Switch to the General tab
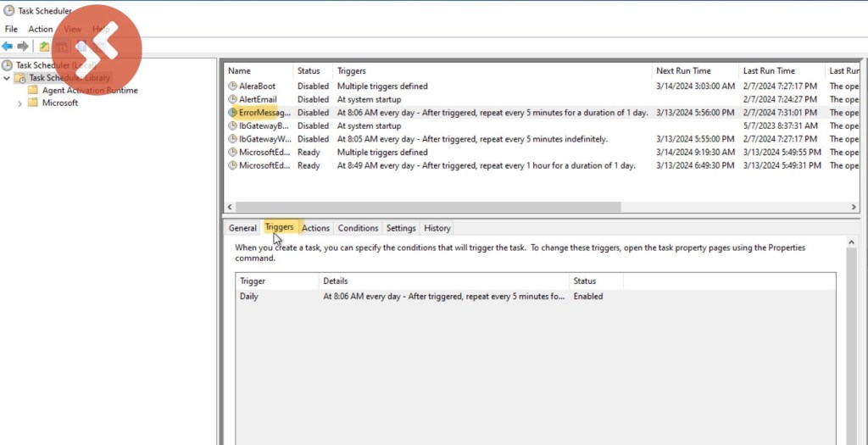The width and height of the screenshot is (868, 445). tap(242, 228)
